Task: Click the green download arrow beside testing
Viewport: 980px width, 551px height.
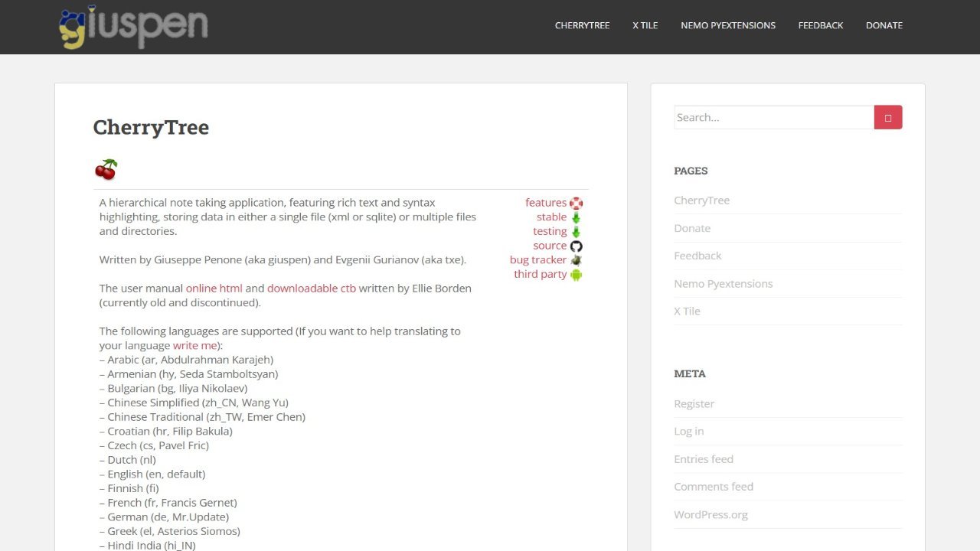Action: [x=576, y=231]
